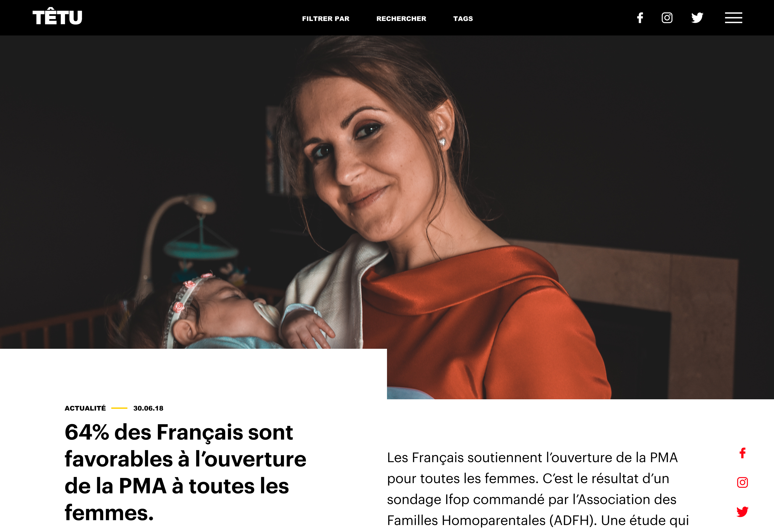The width and height of the screenshot is (774, 532).
Task: Open the header Instagram icon
Action: pos(667,18)
